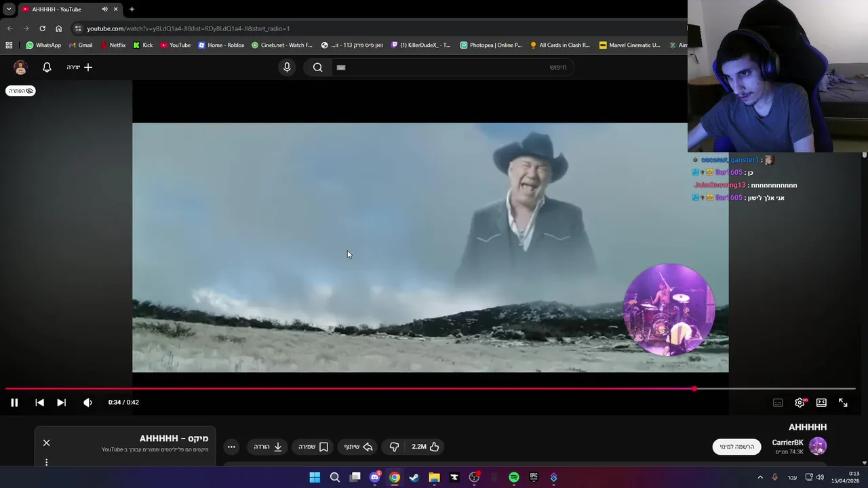868x488 pixels.
Task: Dislike the AHHHHH video
Action: click(x=394, y=447)
